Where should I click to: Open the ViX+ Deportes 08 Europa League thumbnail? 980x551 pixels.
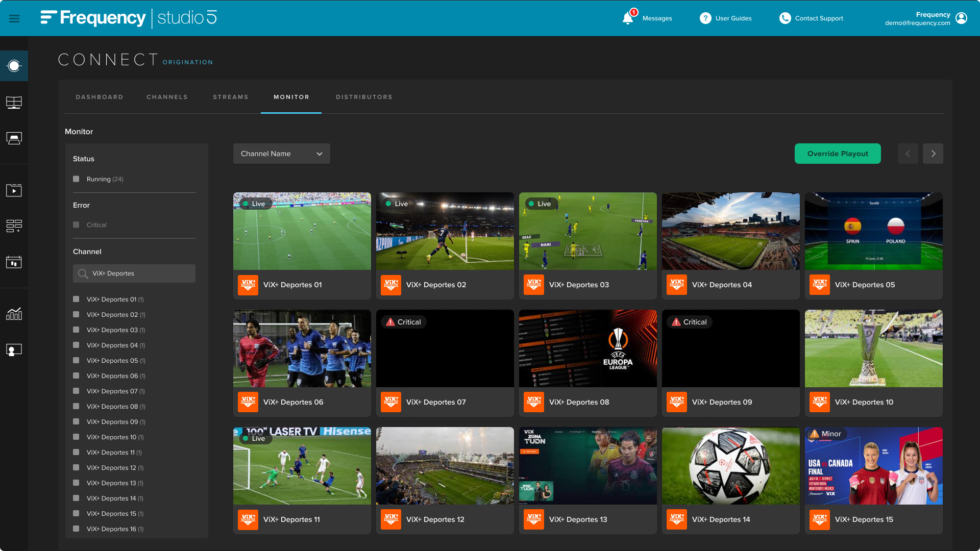tap(588, 348)
